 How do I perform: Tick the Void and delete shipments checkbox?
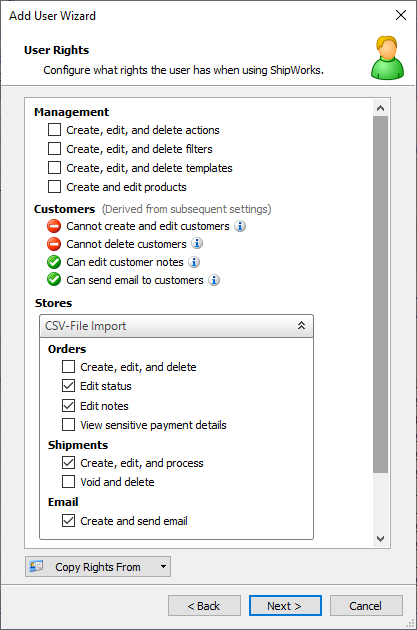coord(68,481)
